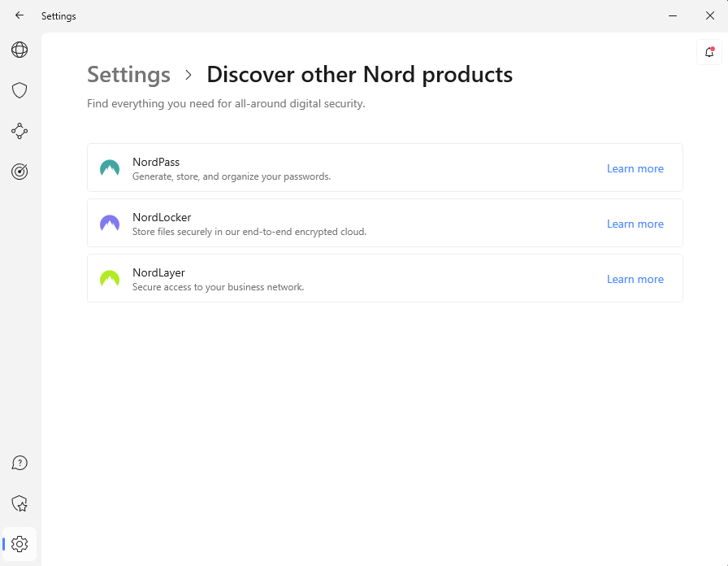
Task: Click the teal NordPass logo
Action: point(110,168)
